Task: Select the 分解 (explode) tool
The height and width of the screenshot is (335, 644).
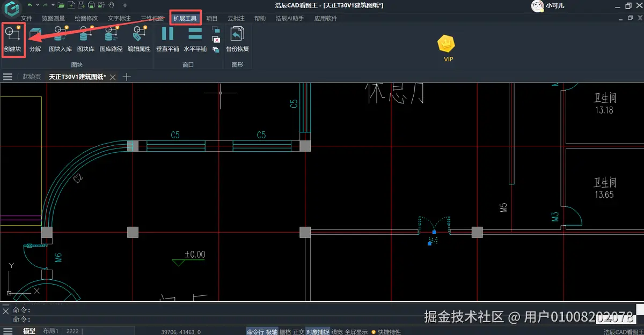Action: point(35,39)
